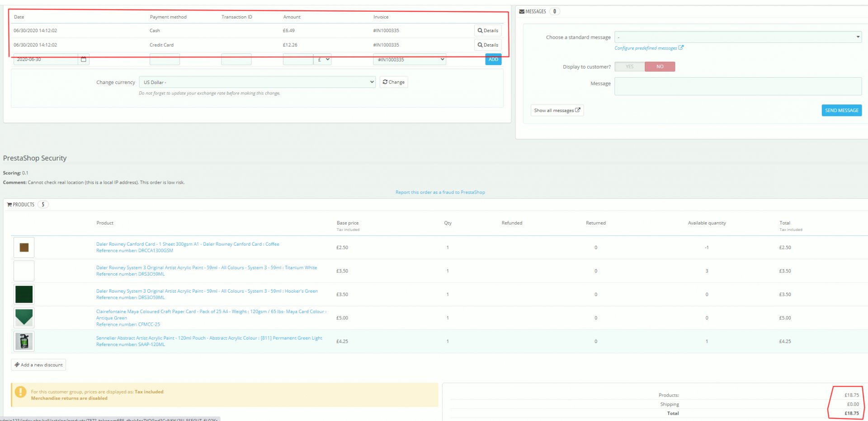Click the Messages envelope icon
The width and height of the screenshot is (868, 421).
pyautogui.click(x=522, y=12)
